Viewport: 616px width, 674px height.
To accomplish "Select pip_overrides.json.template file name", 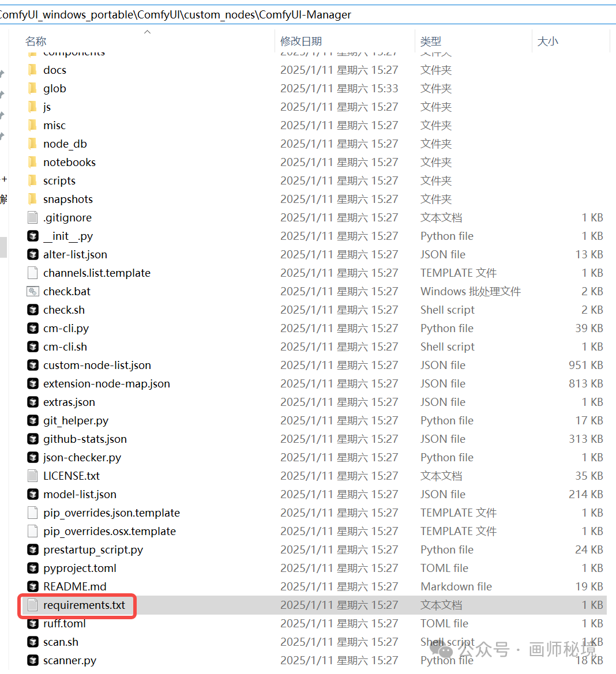I will [x=111, y=513].
